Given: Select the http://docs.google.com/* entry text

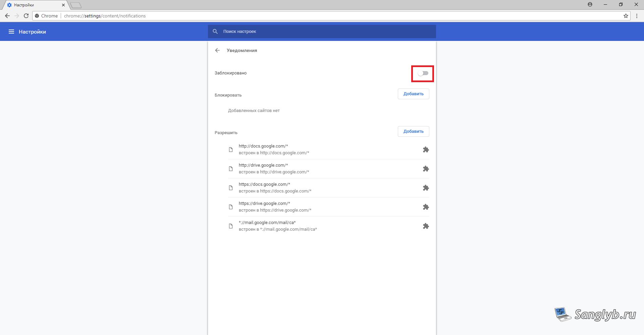Looking at the screenshot, I should 263,146.
